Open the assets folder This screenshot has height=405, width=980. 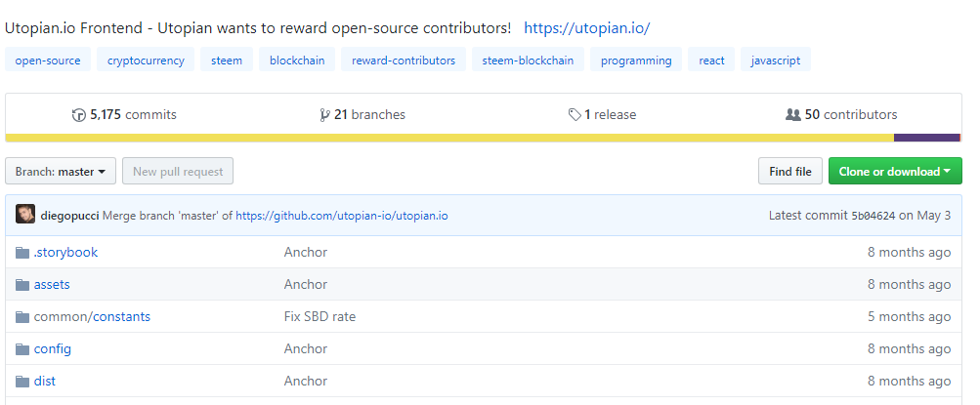tap(52, 285)
